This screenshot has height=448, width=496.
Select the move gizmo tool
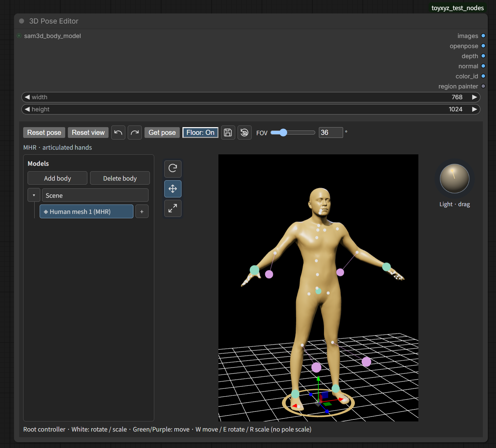pyautogui.click(x=173, y=189)
